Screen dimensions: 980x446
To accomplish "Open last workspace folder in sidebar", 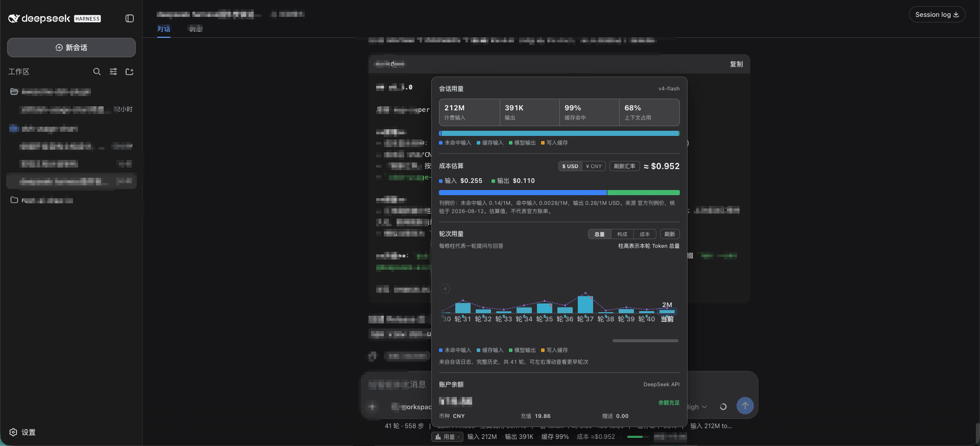I will pyautogui.click(x=14, y=200).
